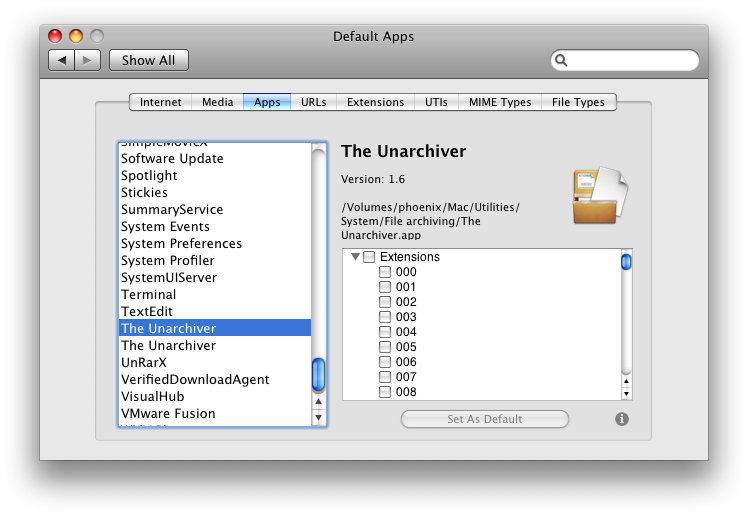The width and height of the screenshot is (748, 515).
Task: Check the 003 extension checkbox
Action: click(384, 317)
